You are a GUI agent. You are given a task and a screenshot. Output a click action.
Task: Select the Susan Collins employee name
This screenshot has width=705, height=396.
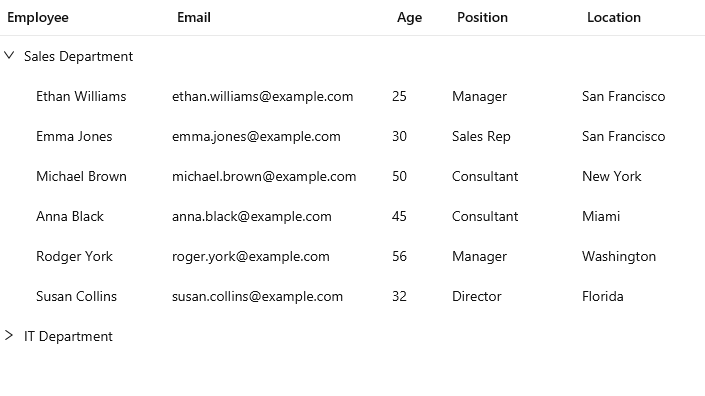(76, 296)
